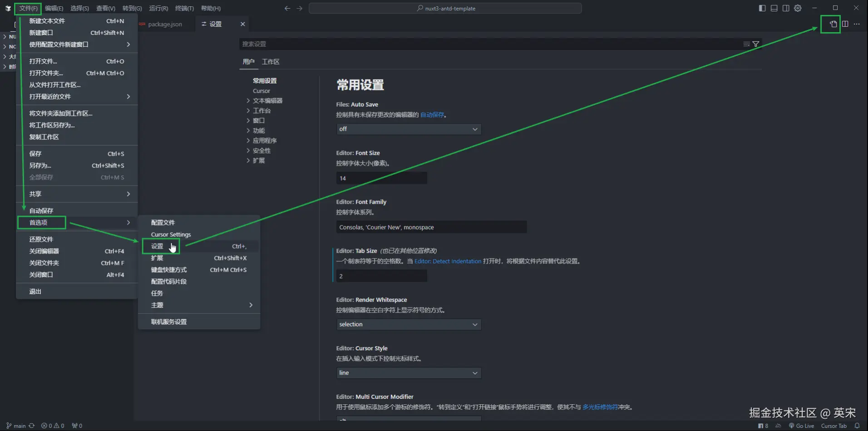Split the editor to the right

[845, 24]
